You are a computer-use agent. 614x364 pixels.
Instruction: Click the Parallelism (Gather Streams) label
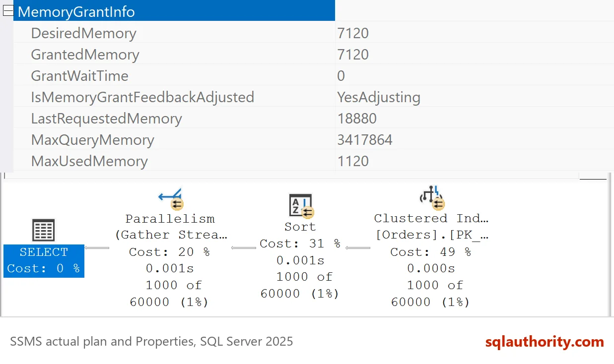(x=170, y=227)
